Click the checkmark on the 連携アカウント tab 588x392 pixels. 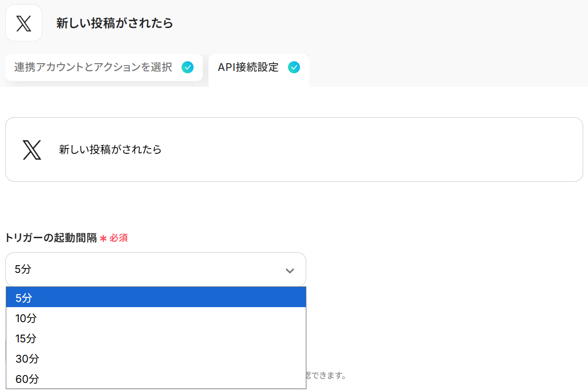coord(187,68)
